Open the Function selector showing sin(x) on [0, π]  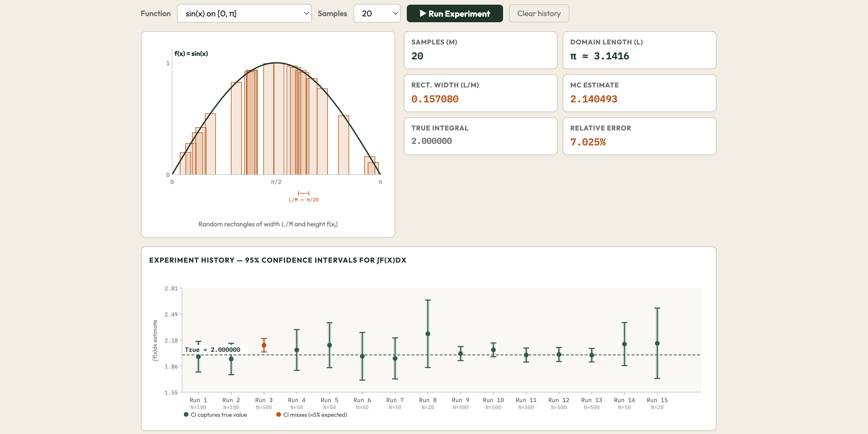click(244, 13)
